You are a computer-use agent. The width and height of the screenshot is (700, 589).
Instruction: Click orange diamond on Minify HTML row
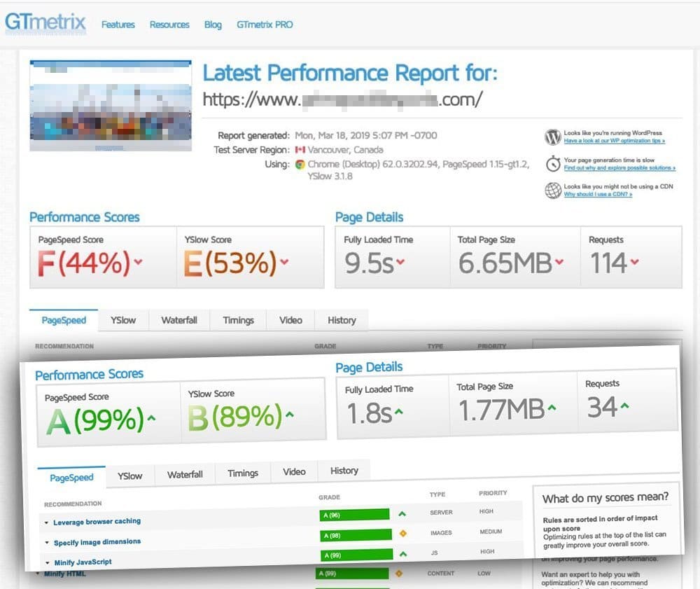(x=399, y=573)
